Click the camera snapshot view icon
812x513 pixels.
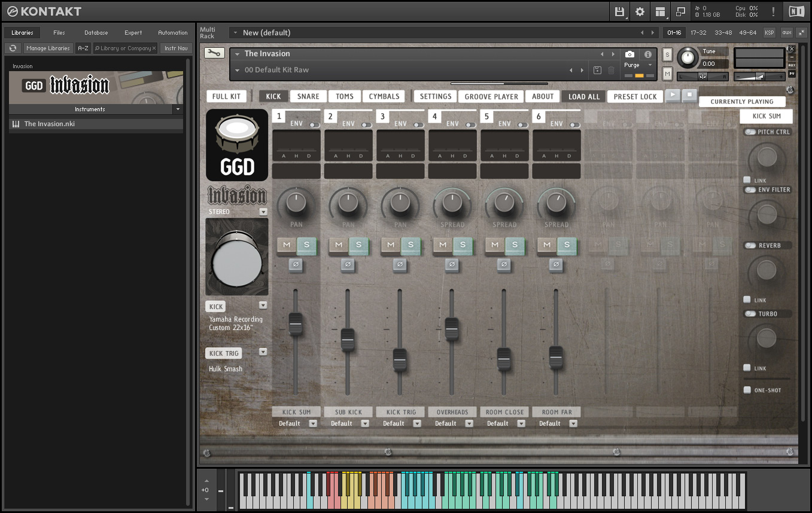[629, 54]
